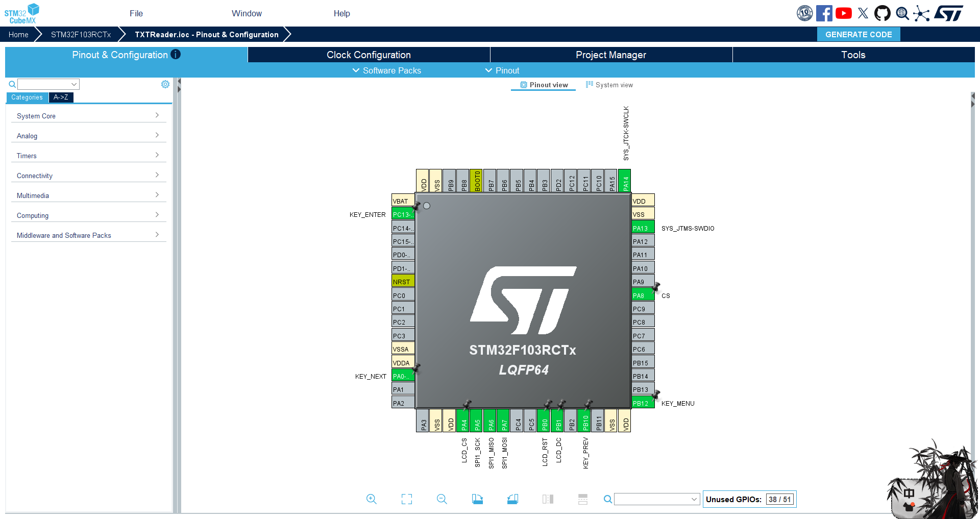Open the Window menu
The image size is (980, 519).
[247, 13]
